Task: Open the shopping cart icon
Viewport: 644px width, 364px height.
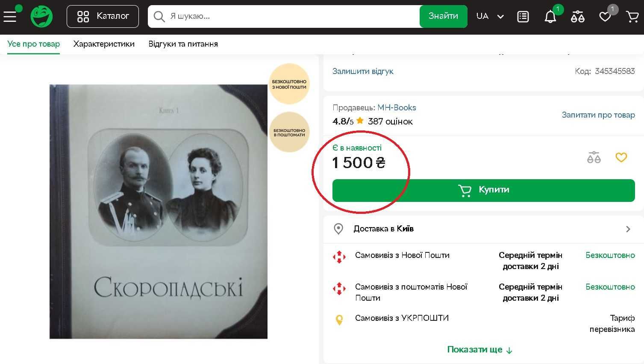Action: tap(632, 17)
